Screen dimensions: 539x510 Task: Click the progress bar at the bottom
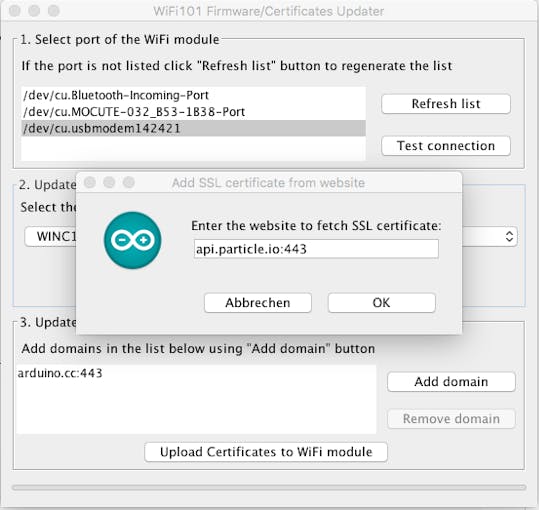tap(269, 488)
